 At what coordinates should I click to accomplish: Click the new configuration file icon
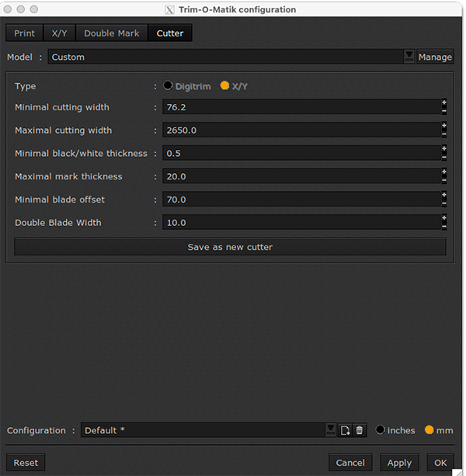(x=346, y=430)
